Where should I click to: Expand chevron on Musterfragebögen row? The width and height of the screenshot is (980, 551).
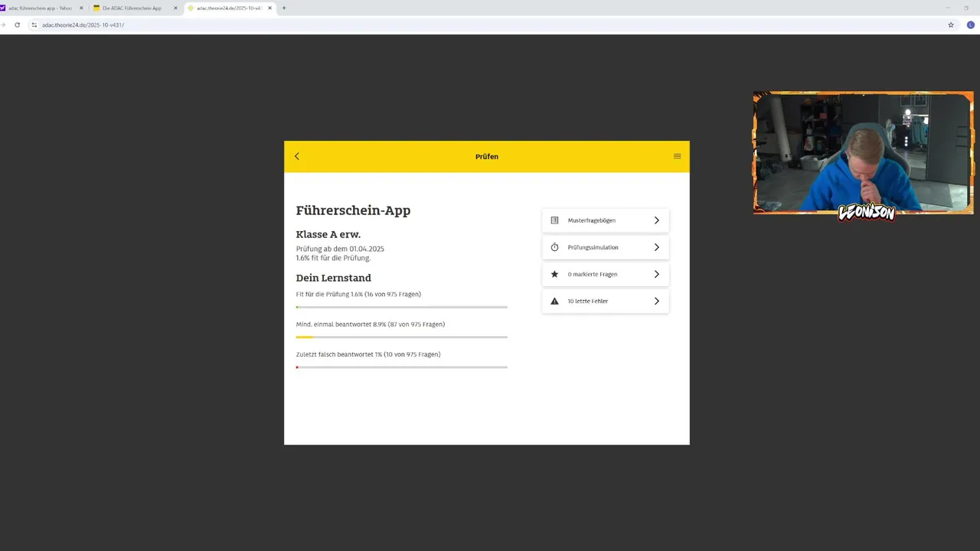[x=656, y=220]
